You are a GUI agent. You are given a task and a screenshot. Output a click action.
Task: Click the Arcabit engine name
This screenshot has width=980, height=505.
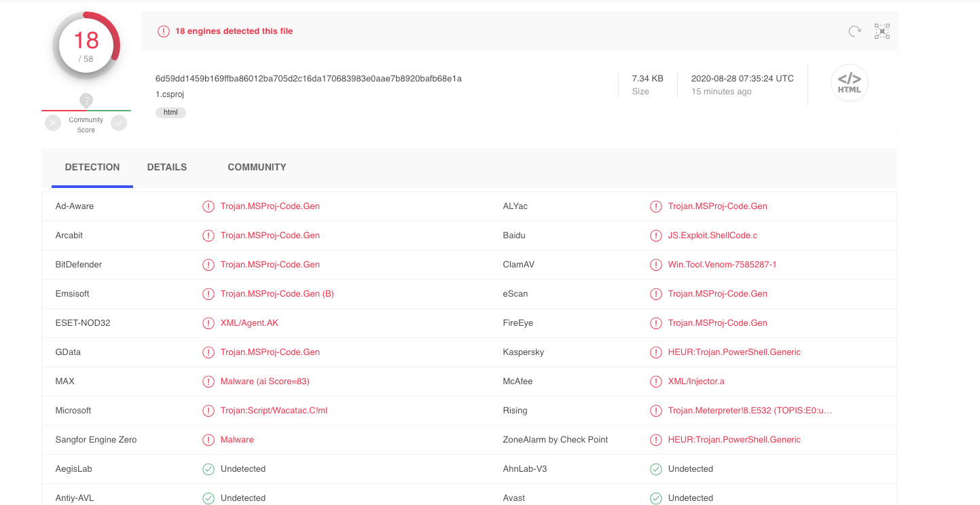click(69, 236)
